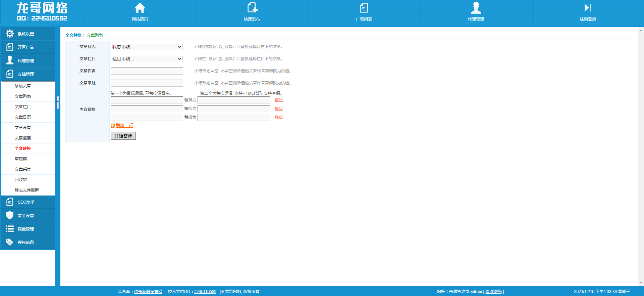Click the 龙哥网络 logo

point(42,11)
